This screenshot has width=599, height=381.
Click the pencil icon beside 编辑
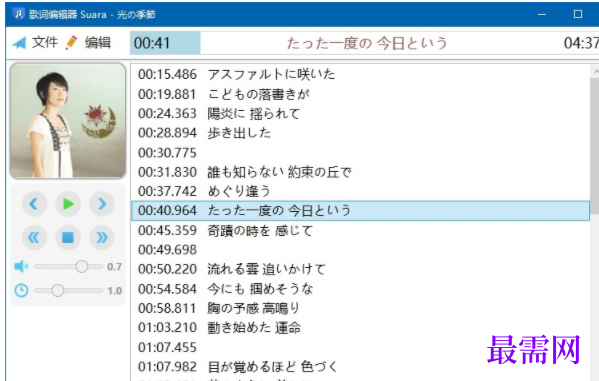click(71, 42)
